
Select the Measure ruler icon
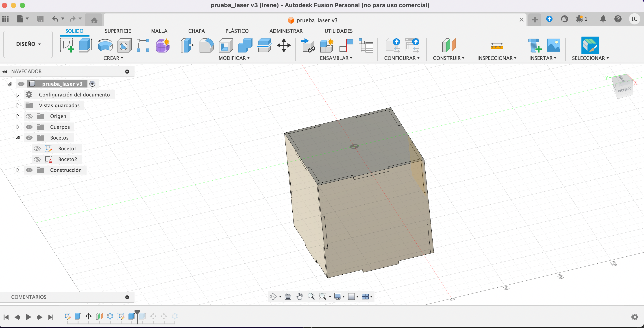(496, 46)
